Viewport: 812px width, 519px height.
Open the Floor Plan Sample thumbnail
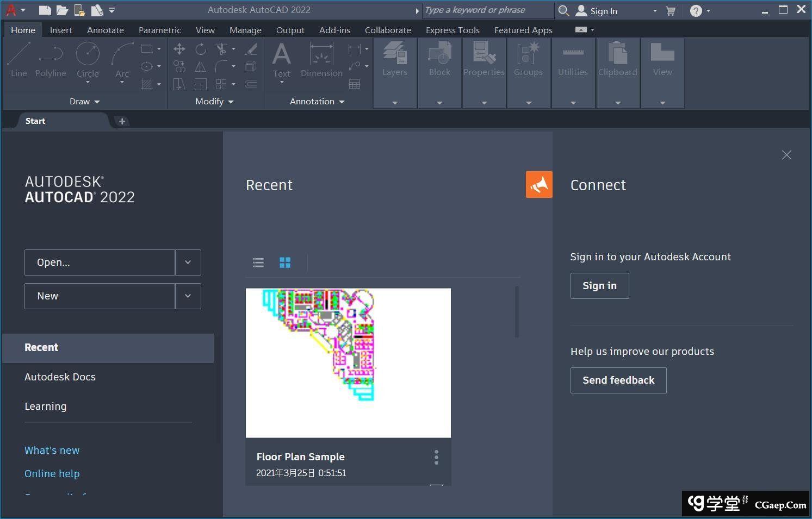point(348,362)
